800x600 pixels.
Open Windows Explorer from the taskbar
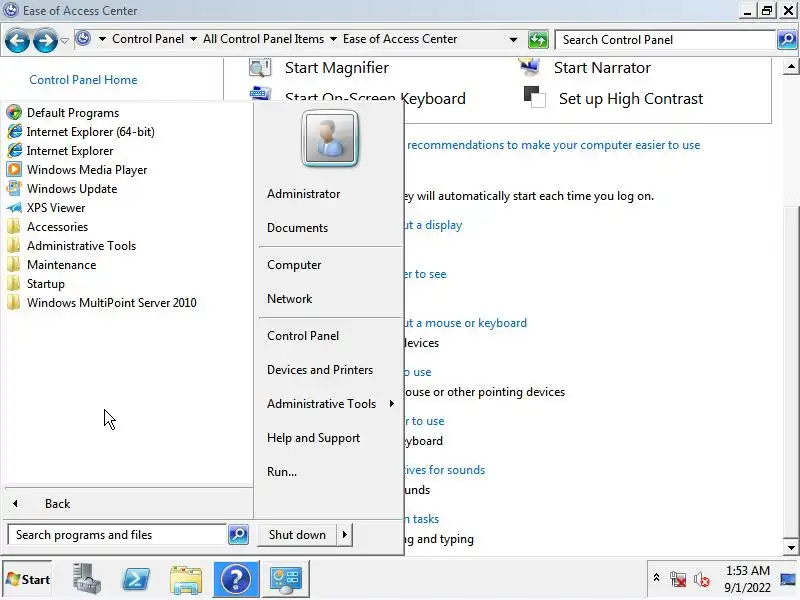[x=186, y=580]
